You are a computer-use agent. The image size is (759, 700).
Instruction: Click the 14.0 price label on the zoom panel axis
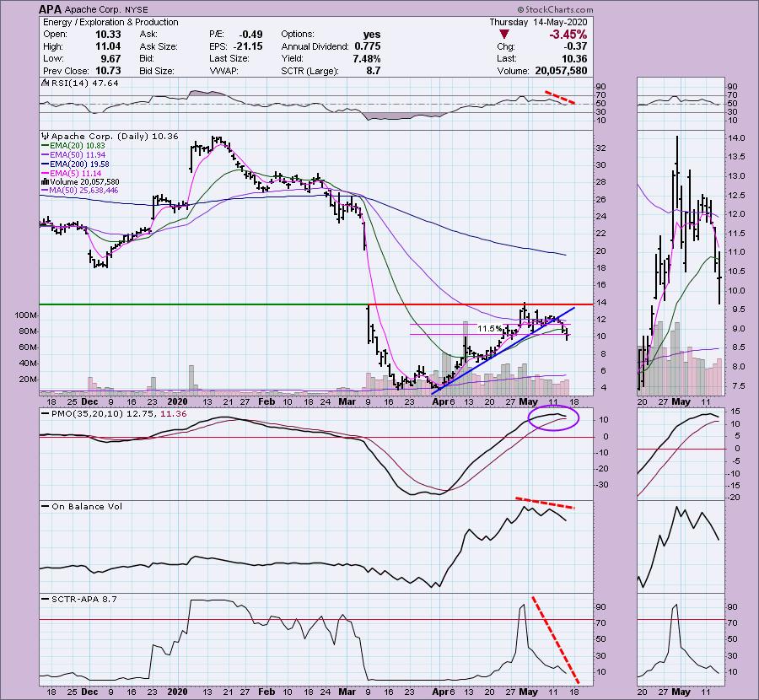click(735, 138)
